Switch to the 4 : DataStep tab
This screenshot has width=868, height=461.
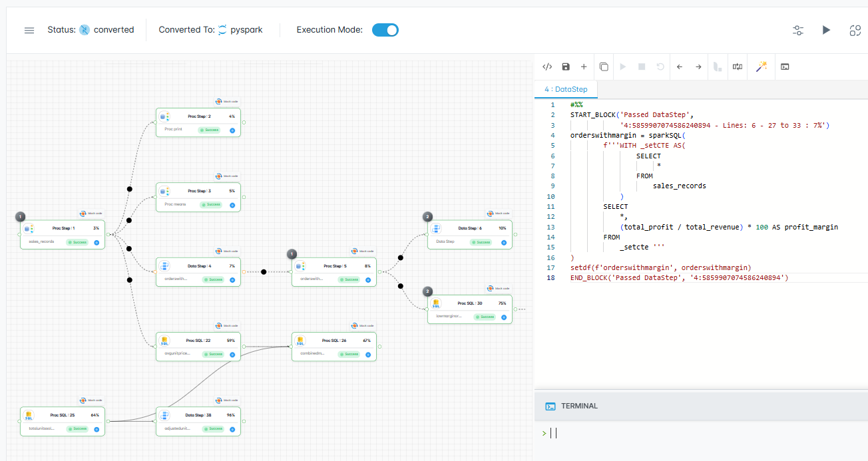[x=566, y=88]
